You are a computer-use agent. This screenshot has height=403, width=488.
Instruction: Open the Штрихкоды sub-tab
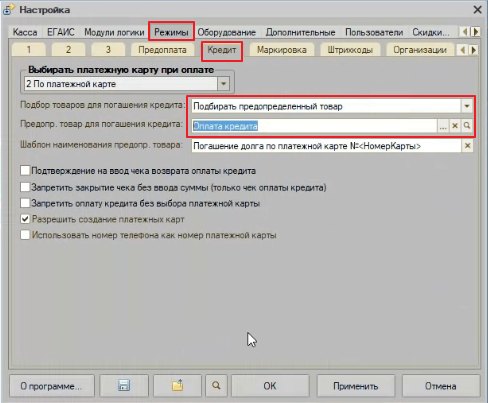point(350,50)
